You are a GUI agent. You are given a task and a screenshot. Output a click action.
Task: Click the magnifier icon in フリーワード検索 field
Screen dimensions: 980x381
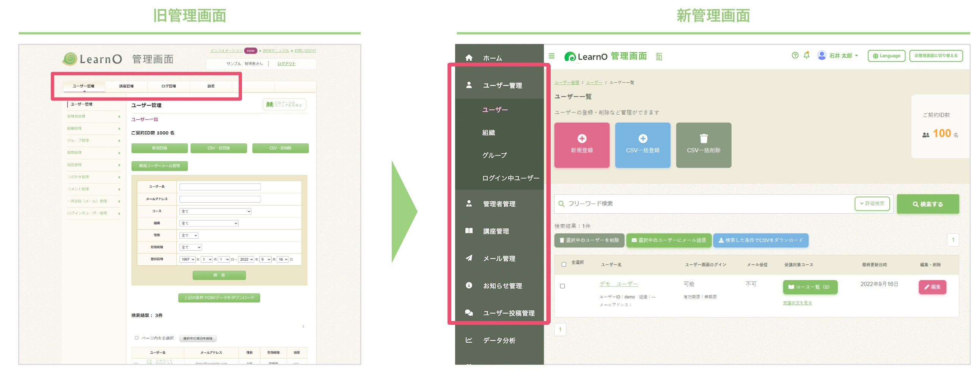tap(561, 204)
